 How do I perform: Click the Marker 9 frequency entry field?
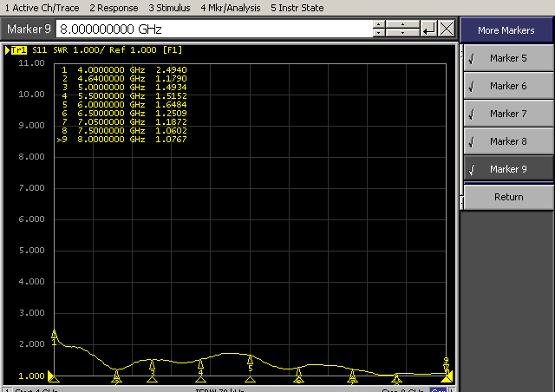(x=214, y=29)
